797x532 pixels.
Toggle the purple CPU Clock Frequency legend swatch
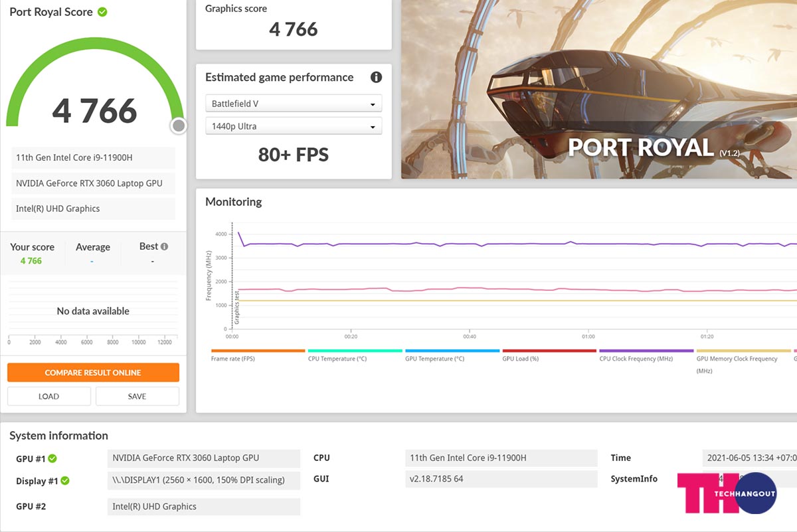coord(646,351)
